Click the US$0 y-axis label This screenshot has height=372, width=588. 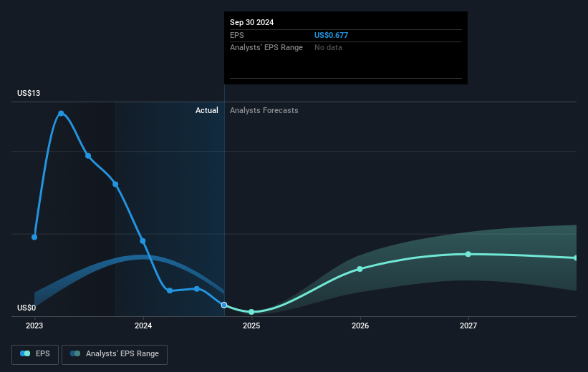26,308
